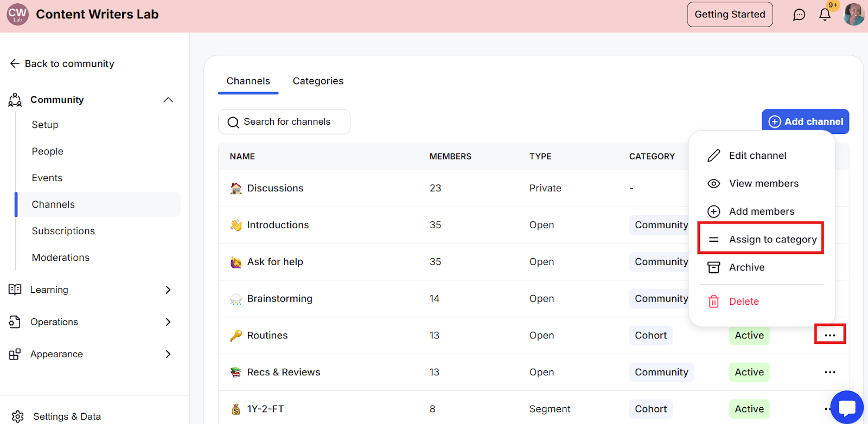Click the house emoji icon for Discussions

236,188
